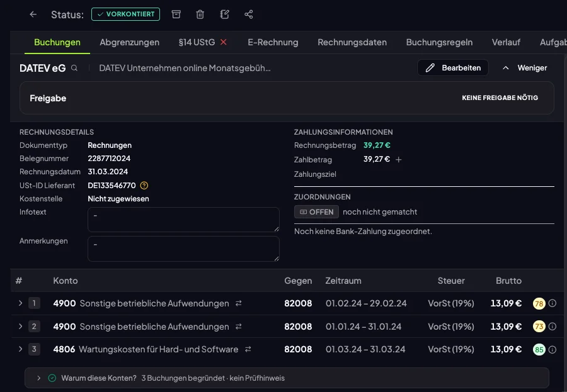Click Gegen account 82008 in row 1
The height and width of the screenshot is (392, 567).
pyautogui.click(x=298, y=303)
